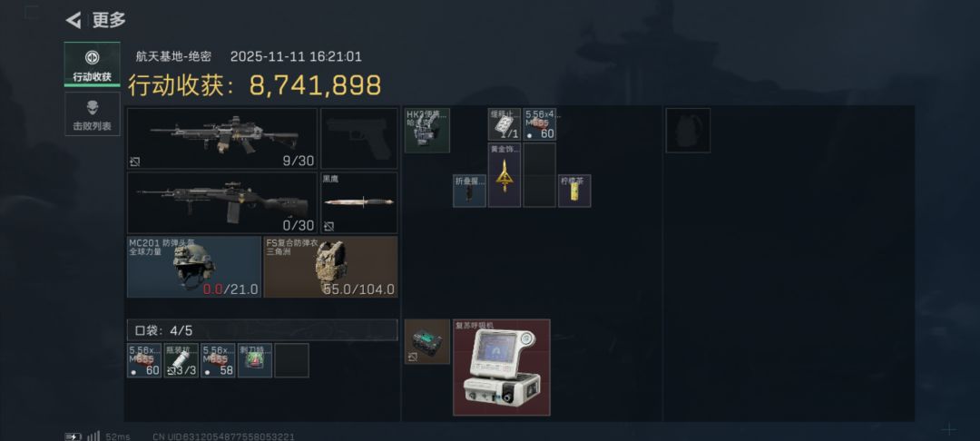The width and height of the screenshot is (980, 441).
Task: Select the HK3 chest rig item
Action: 426,131
